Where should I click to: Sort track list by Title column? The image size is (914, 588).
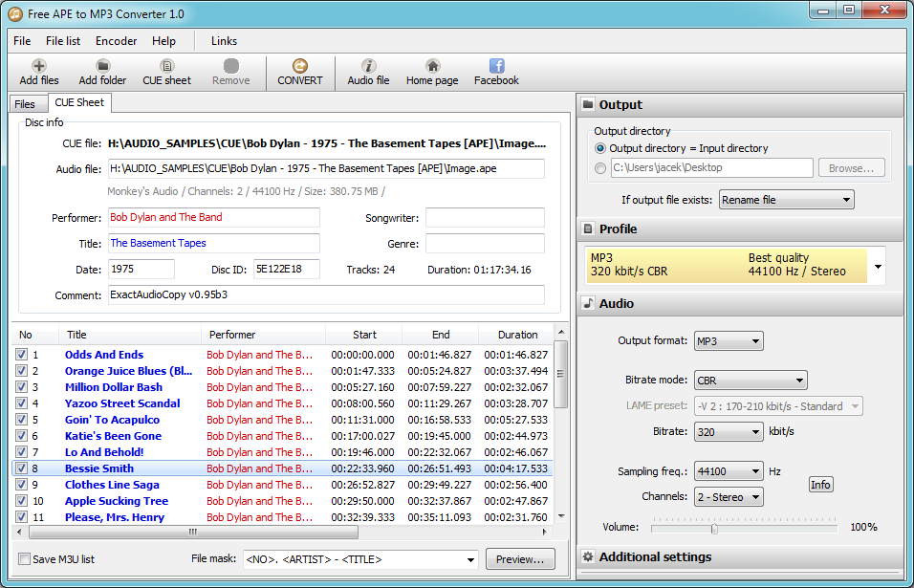pos(129,335)
